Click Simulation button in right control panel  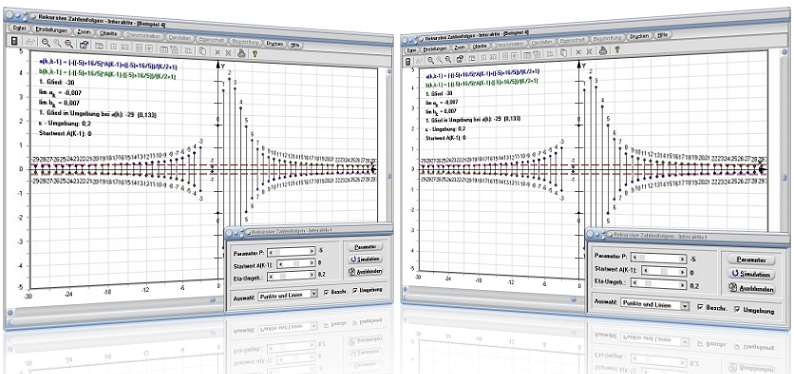pyautogui.click(x=751, y=274)
